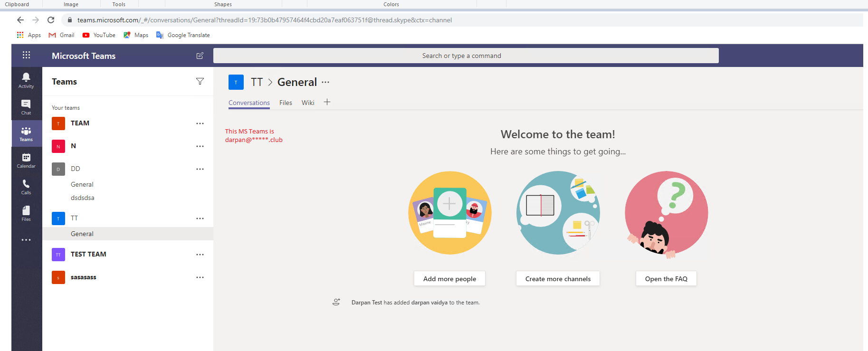Open more options for TEAM
This screenshot has width=868, height=351.
(x=200, y=123)
